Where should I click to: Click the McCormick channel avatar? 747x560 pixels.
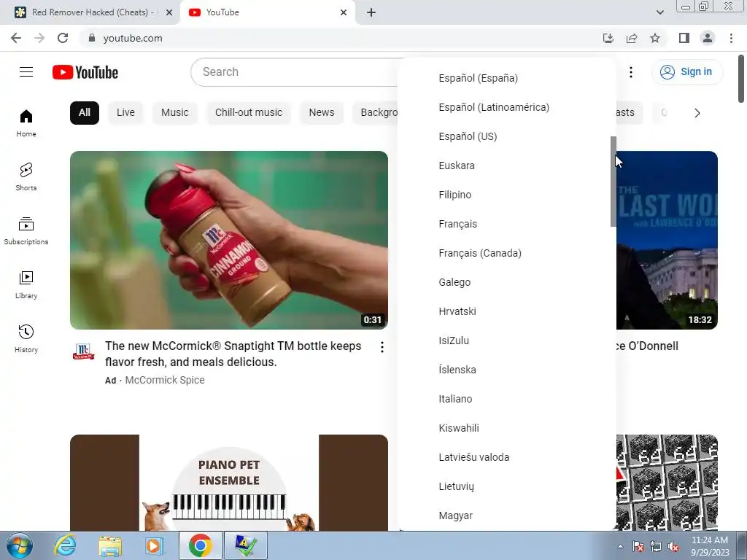coord(83,351)
